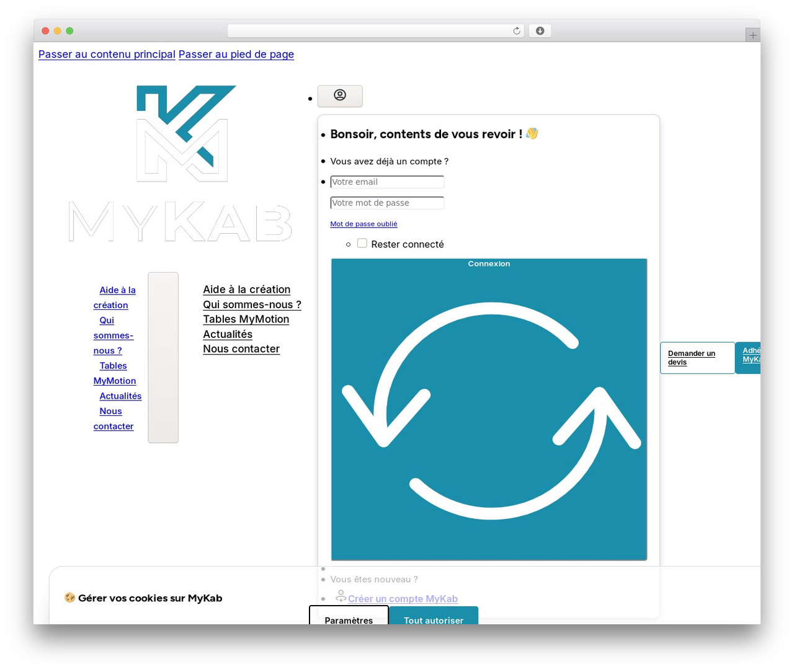Click the Vous êtes nouveau ? text

tap(374, 580)
